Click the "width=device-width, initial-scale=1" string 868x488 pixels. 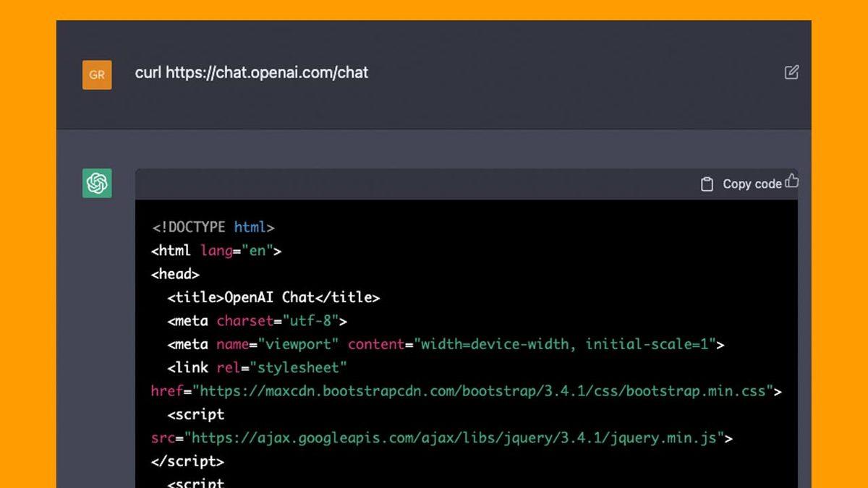[569, 344]
